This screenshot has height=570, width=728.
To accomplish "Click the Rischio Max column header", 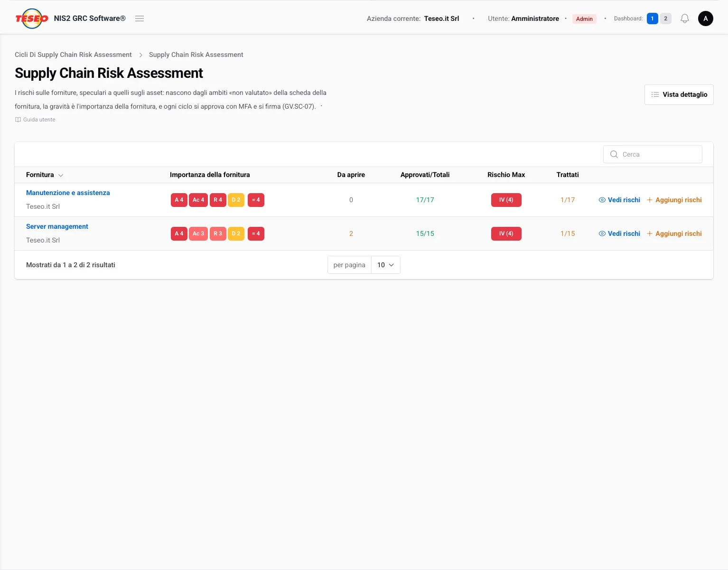I will 506,175.
